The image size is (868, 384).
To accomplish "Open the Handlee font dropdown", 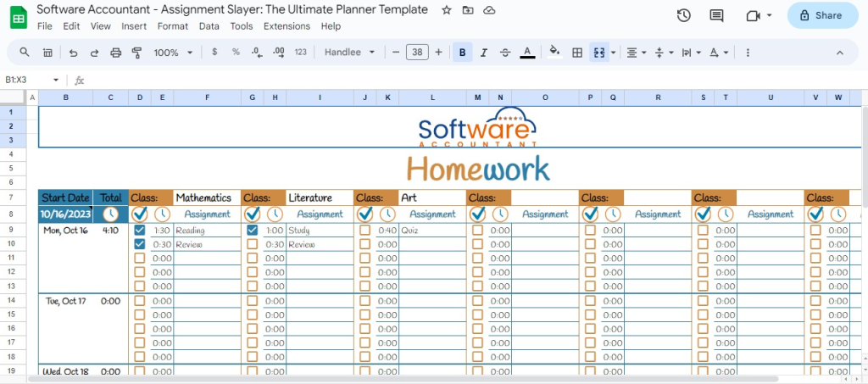I will (x=349, y=52).
